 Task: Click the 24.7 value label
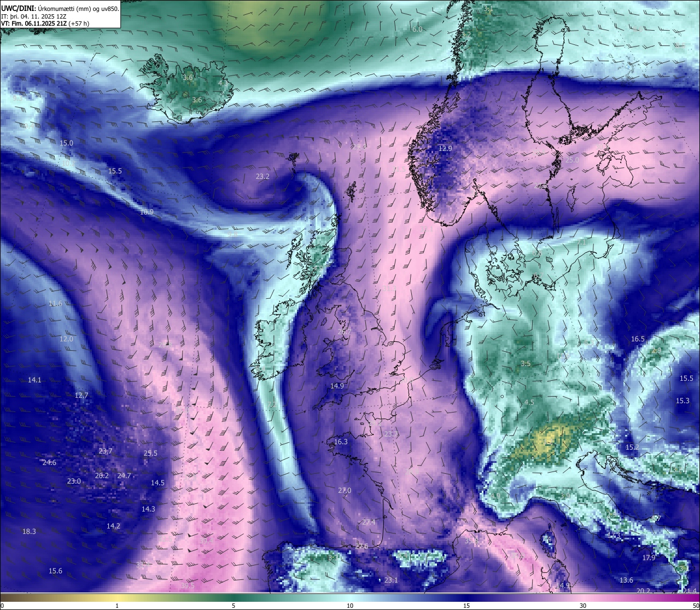coord(124,475)
